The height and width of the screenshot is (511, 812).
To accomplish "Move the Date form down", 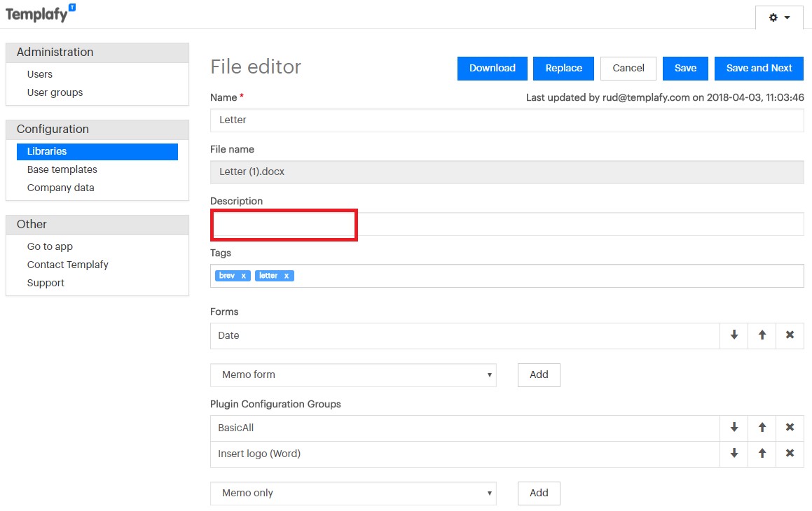I will click(734, 335).
